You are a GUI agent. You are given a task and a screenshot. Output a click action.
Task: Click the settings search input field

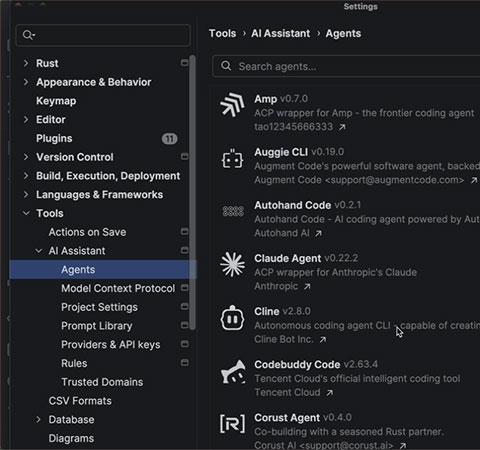[x=103, y=35]
